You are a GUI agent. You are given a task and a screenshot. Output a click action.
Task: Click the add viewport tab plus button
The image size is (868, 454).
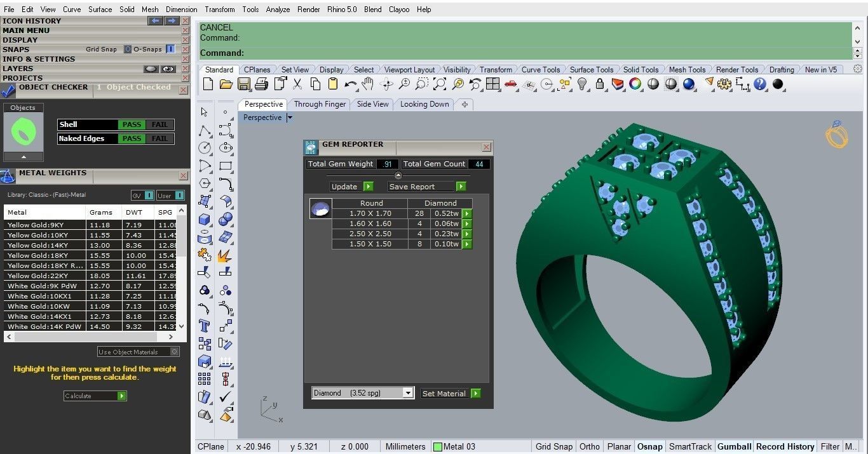pyautogui.click(x=465, y=104)
